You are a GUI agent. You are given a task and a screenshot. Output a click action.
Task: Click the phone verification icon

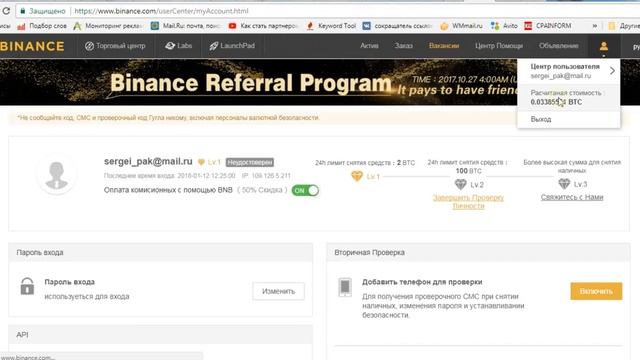(345, 287)
